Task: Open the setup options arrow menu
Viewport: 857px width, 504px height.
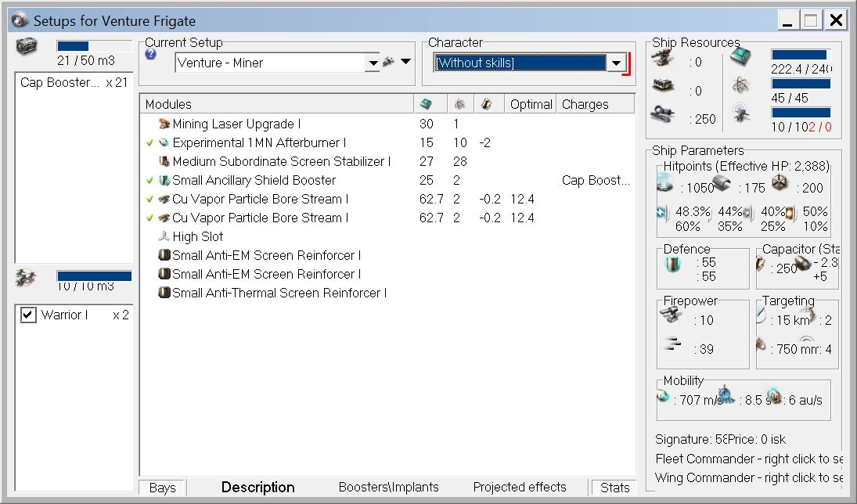Action: (405, 61)
